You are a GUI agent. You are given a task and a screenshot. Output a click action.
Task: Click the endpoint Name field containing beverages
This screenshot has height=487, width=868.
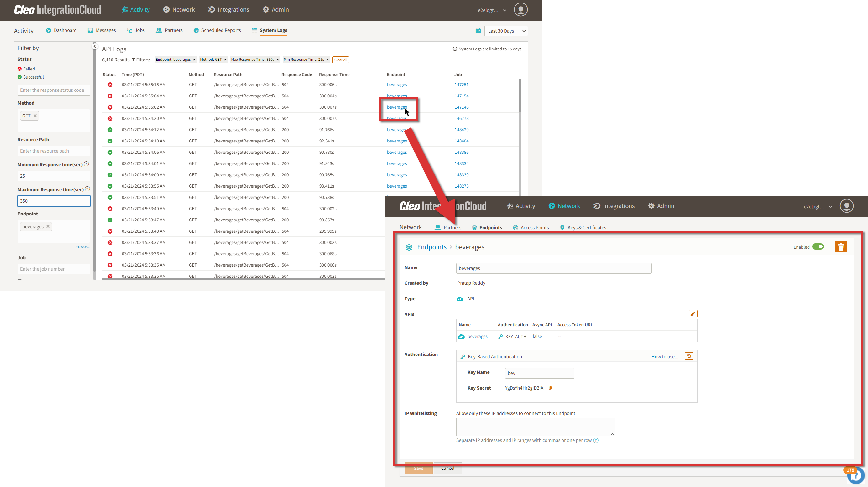pyautogui.click(x=554, y=268)
